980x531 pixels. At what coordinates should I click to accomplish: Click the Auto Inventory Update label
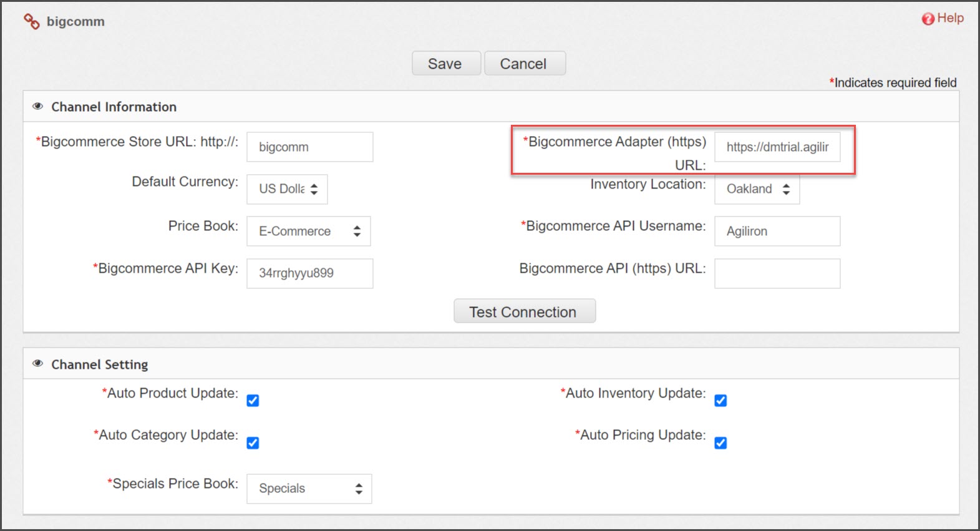[633, 393]
